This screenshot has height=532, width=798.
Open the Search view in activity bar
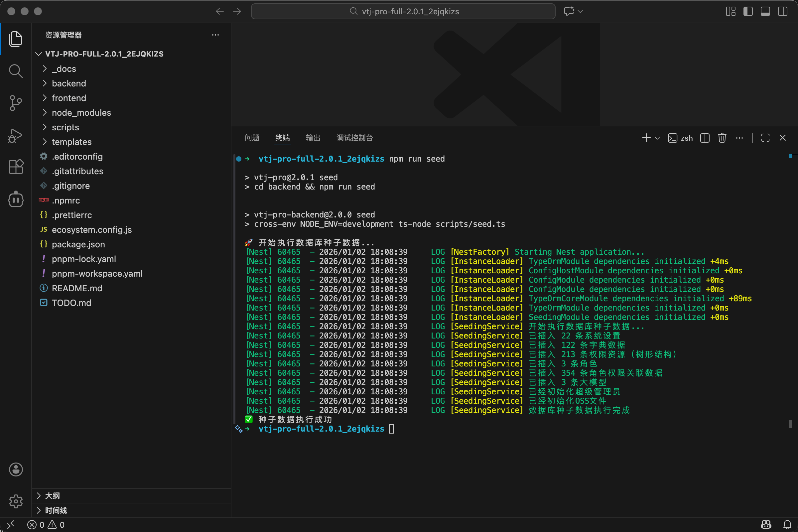pyautogui.click(x=16, y=71)
